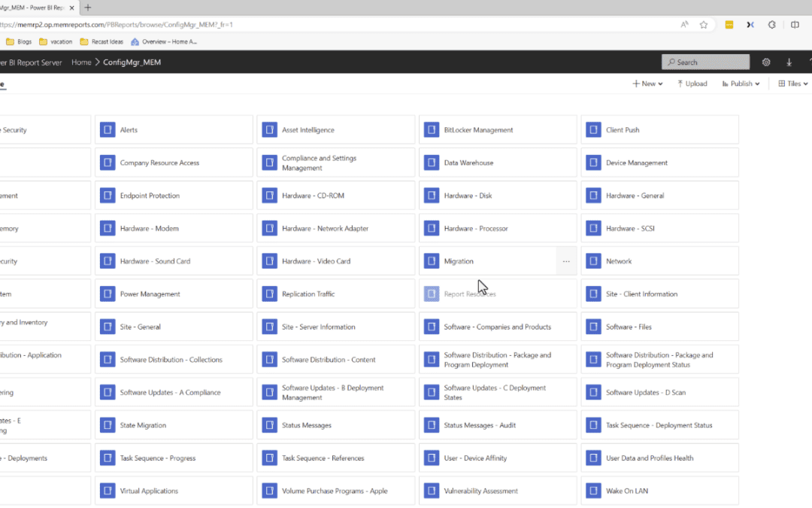Open the Alerts folder icon
This screenshot has height=508, width=812.
pyautogui.click(x=108, y=129)
